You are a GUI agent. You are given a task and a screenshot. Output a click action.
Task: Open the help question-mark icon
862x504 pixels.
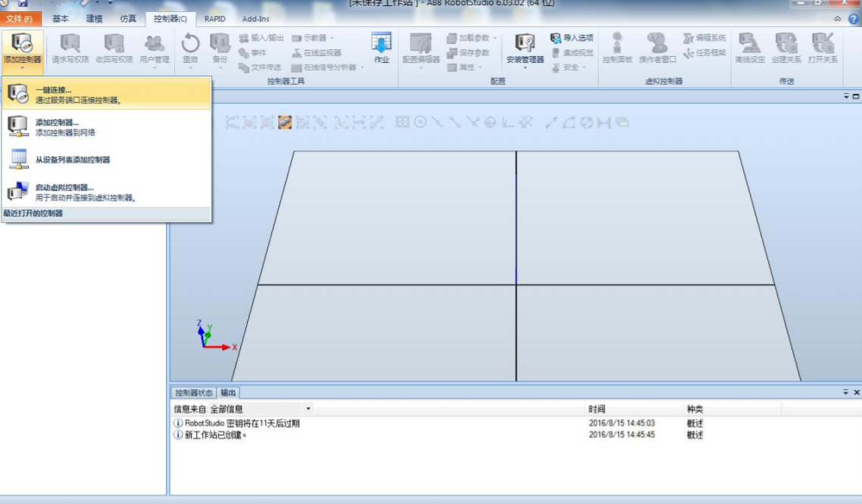pos(853,19)
